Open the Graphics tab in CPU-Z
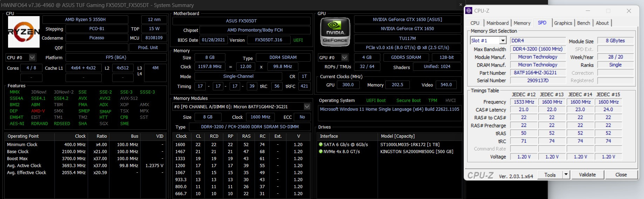The image size is (644, 199). 563,23
